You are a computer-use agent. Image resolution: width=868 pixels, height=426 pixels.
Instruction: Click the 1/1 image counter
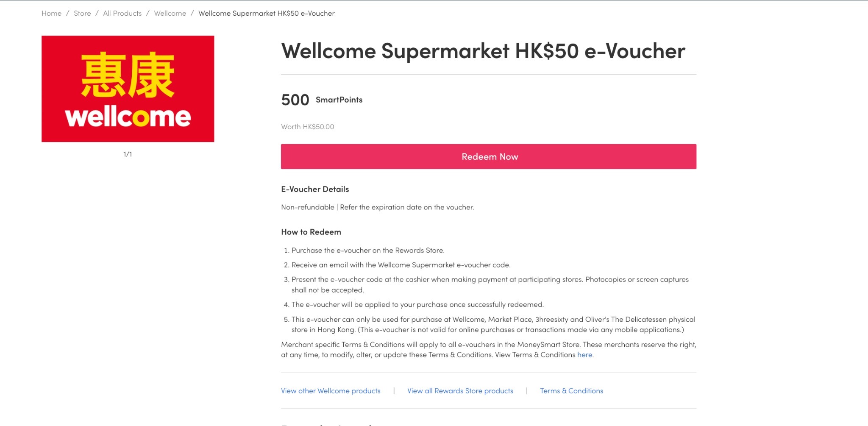(128, 154)
